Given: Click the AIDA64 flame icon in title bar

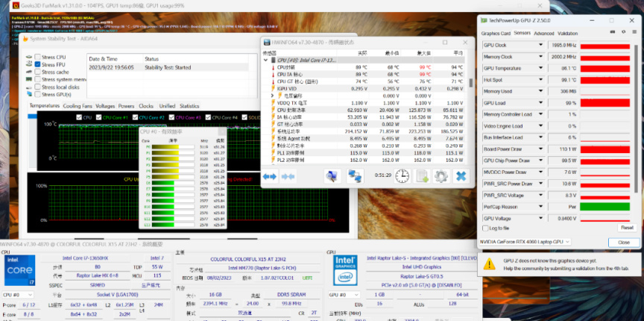Looking at the screenshot, I should (25, 39).
